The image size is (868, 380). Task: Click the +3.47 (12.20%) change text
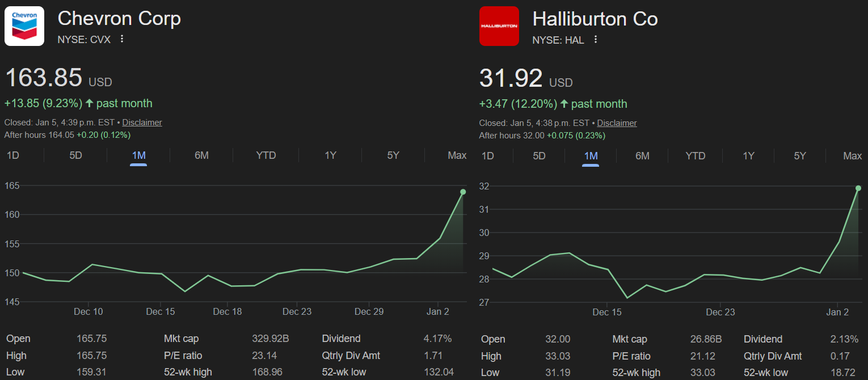[x=518, y=104]
